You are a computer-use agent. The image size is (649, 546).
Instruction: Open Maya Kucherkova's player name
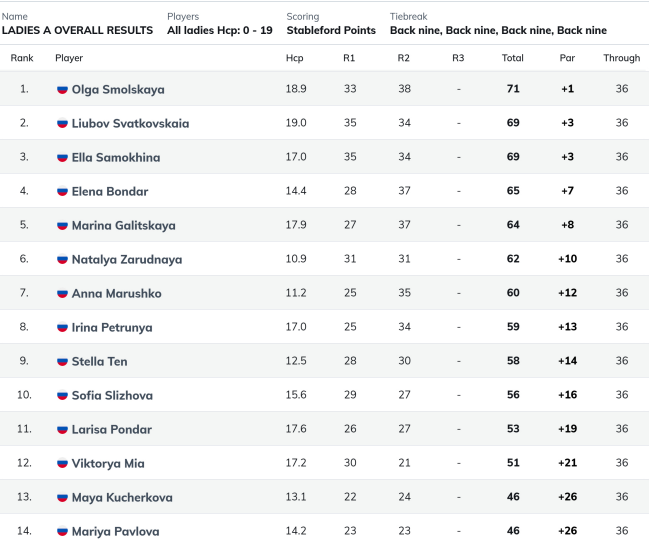coord(122,497)
